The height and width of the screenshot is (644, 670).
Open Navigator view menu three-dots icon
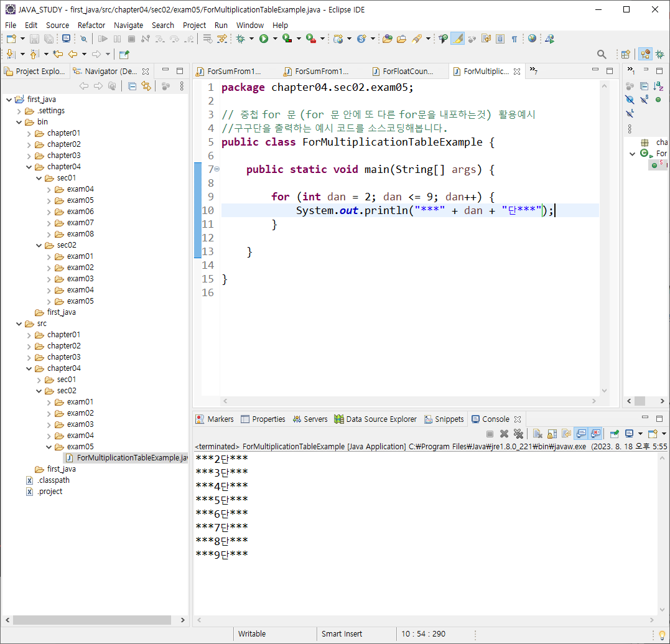(x=182, y=86)
